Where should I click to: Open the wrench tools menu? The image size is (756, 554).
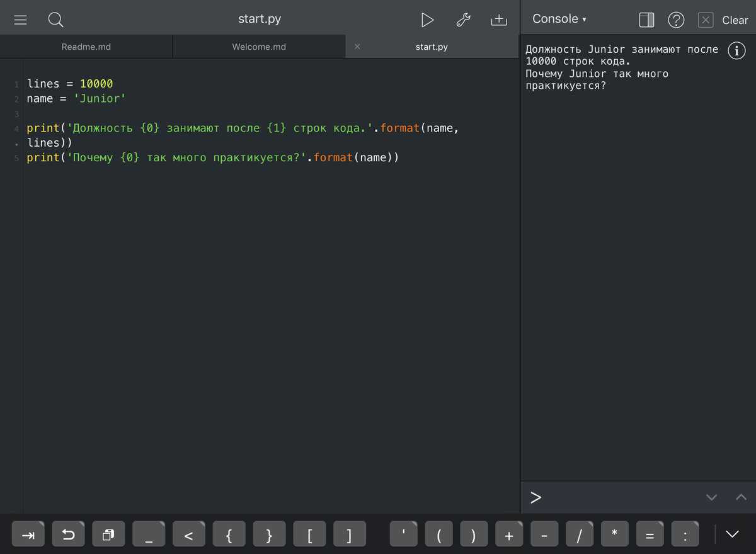pos(463,20)
